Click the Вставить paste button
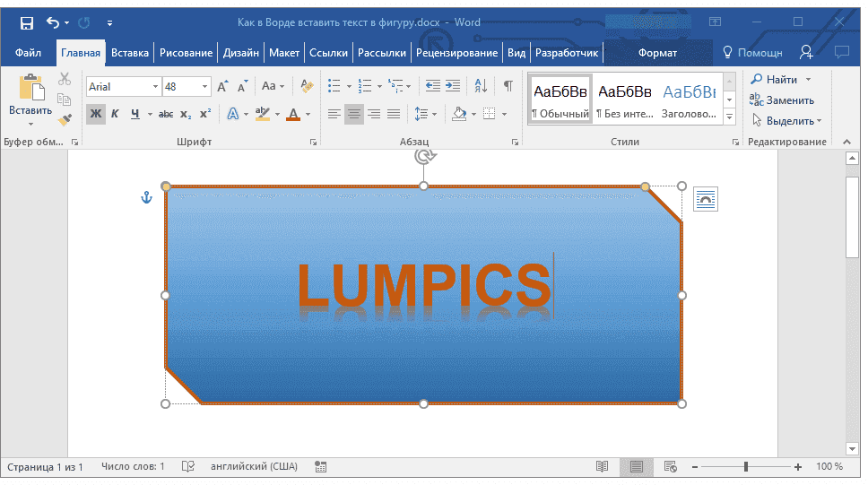 click(30, 95)
